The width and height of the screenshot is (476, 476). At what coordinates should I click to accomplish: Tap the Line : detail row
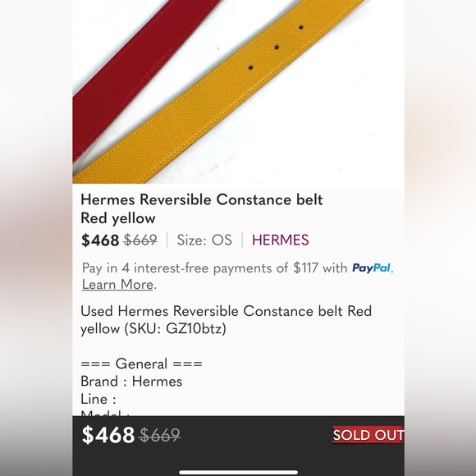98,399
